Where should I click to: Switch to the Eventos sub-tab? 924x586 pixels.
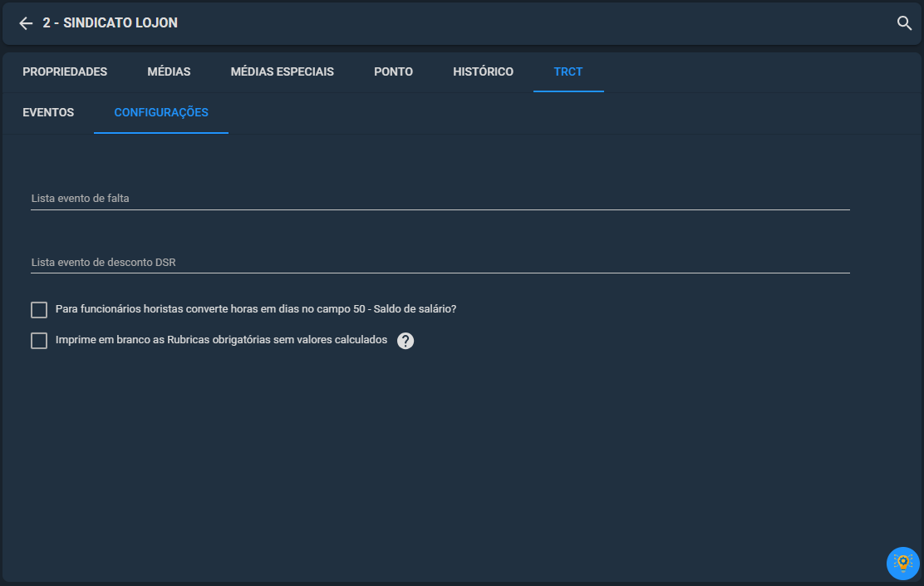coord(48,112)
